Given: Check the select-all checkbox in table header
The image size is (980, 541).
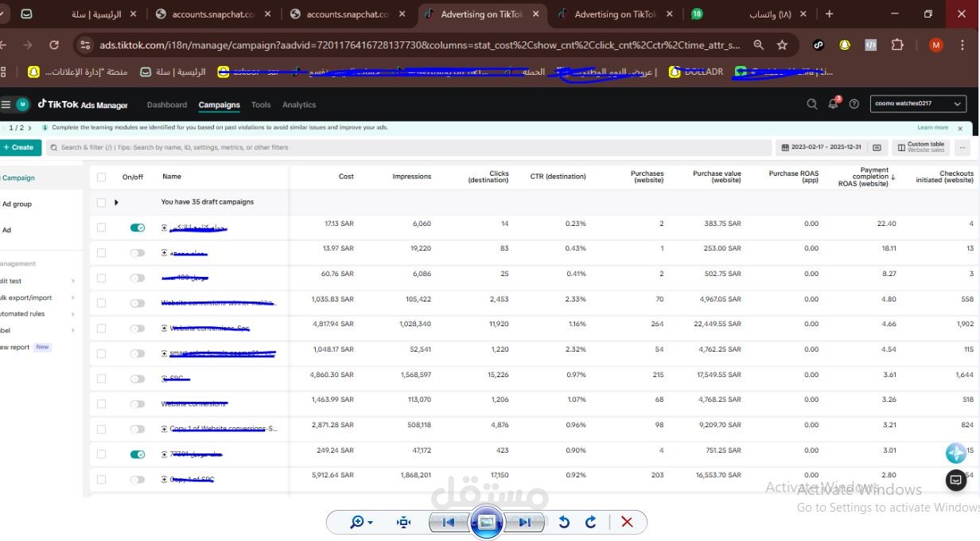Looking at the screenshot, I should click(101, 177).
